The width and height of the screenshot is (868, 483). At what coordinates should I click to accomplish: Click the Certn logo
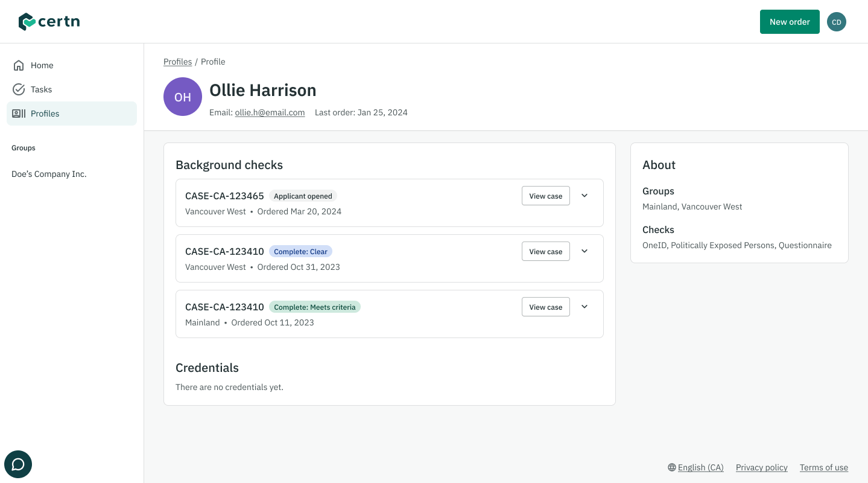pos(49,21)
